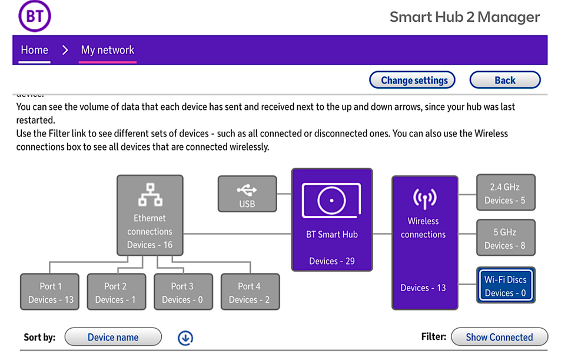Image resolution: width=588 pixels, height=364 pixels.
Task: Select the Ethernet connections network icon
Action: coord(150,195)
